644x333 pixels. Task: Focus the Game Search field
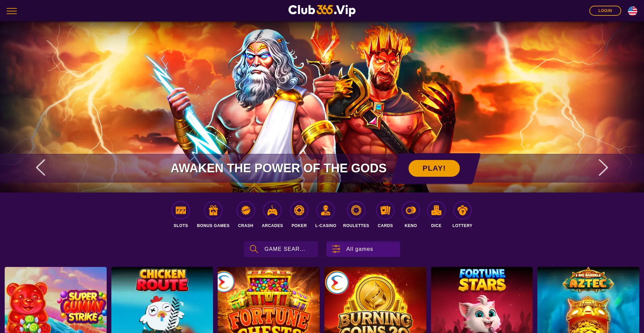pos(281,249)
